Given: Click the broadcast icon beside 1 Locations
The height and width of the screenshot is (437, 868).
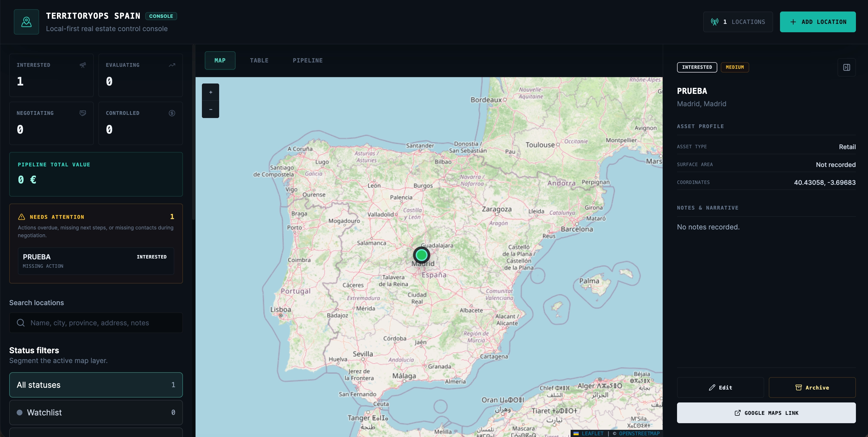Looking at the screenshot, I should tap(714, 22).
